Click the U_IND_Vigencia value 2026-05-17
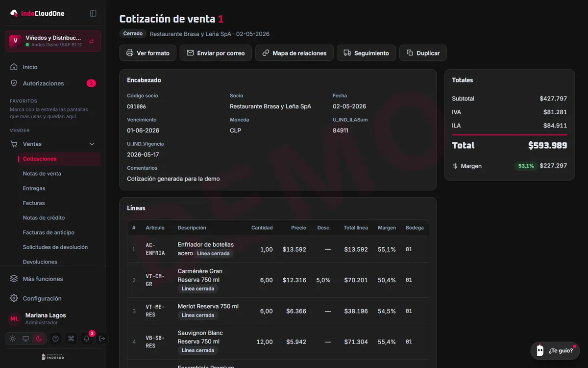 click(x=143, y=155)
